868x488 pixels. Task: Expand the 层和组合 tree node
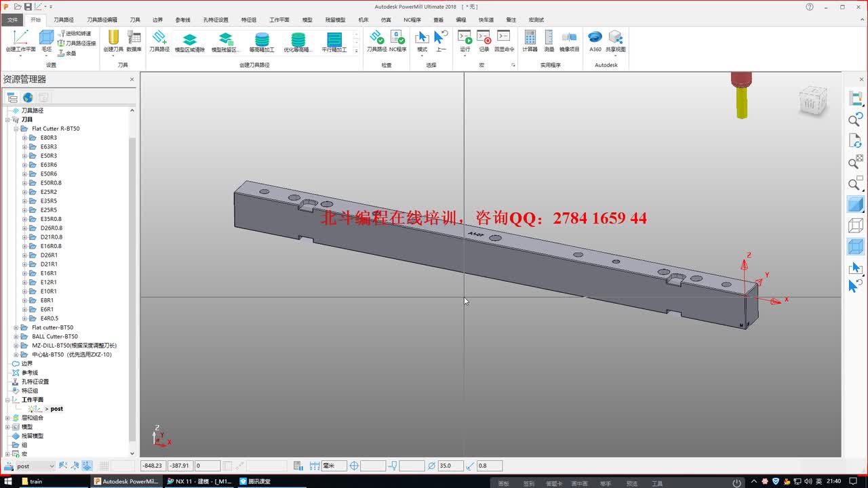pos(8,418)
